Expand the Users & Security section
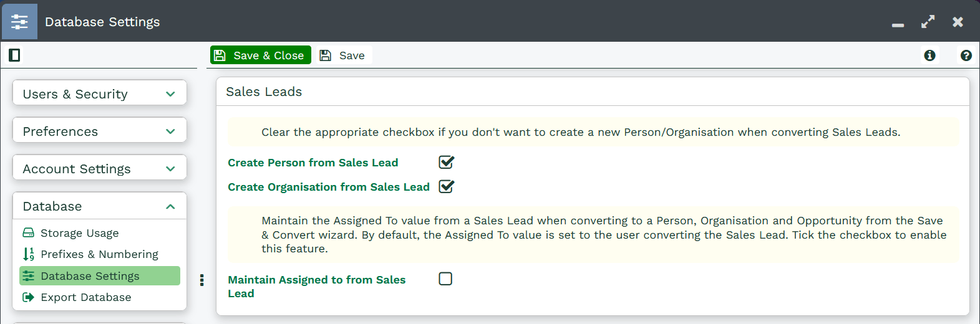The width and height of the screenshot is (980, 324). [100, 94]
